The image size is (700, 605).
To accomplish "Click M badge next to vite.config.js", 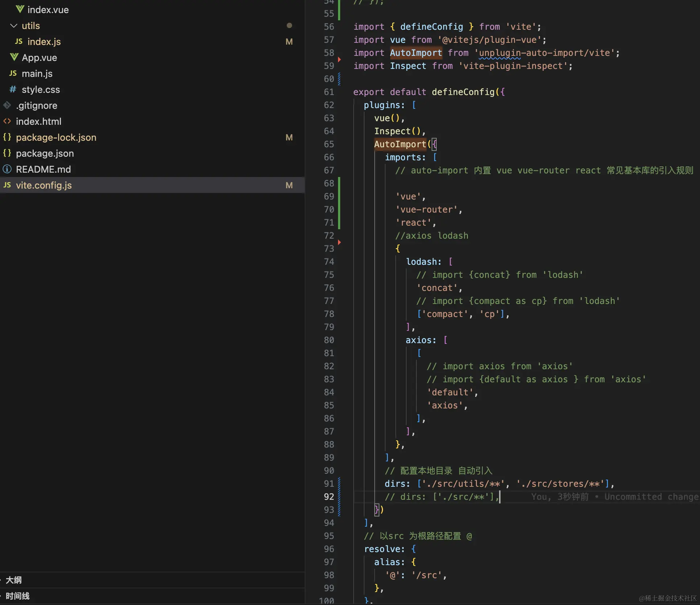I will [x=289, y=185].
